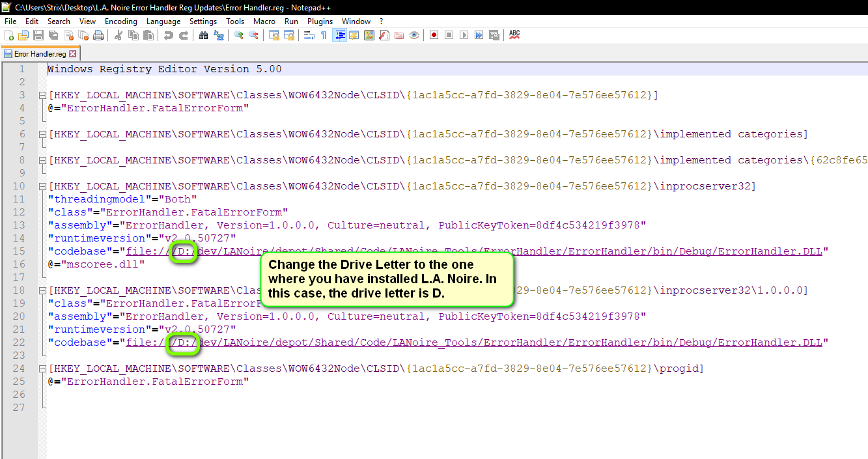868x459 pixels.
Task: Click "Windows Registry Editor Version 5.00" text
Action: click(165, 69)
